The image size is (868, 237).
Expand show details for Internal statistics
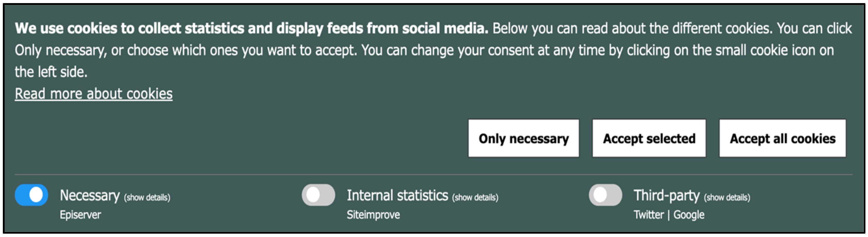pyautogui.click(x=475, y=197)
